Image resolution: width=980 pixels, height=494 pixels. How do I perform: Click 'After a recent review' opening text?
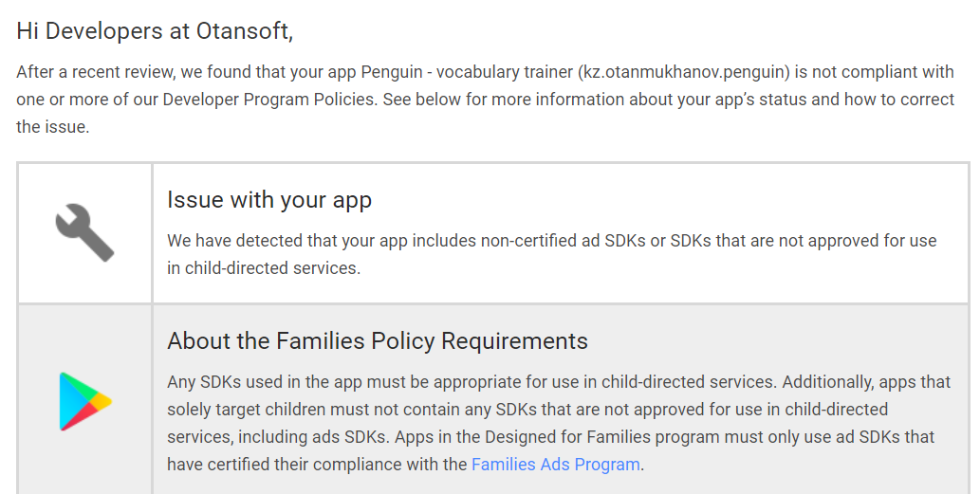pos(96,72)
